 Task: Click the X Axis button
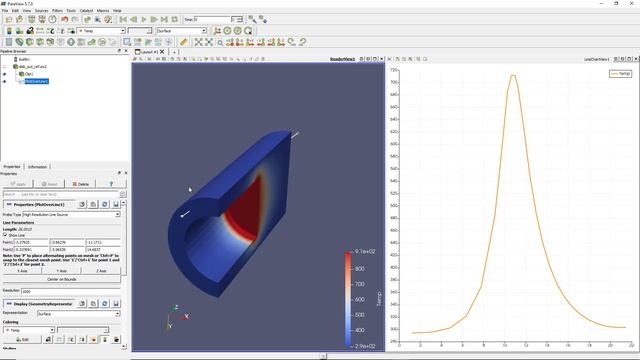[22, 271]
